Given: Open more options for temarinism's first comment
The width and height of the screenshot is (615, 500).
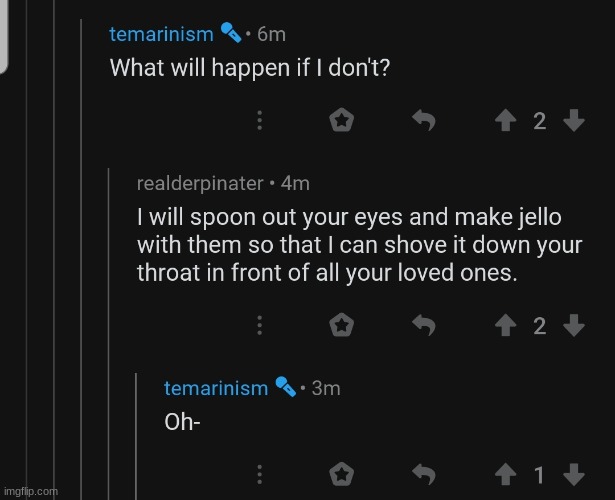Looking at the screenshot, I should point(259,120).
